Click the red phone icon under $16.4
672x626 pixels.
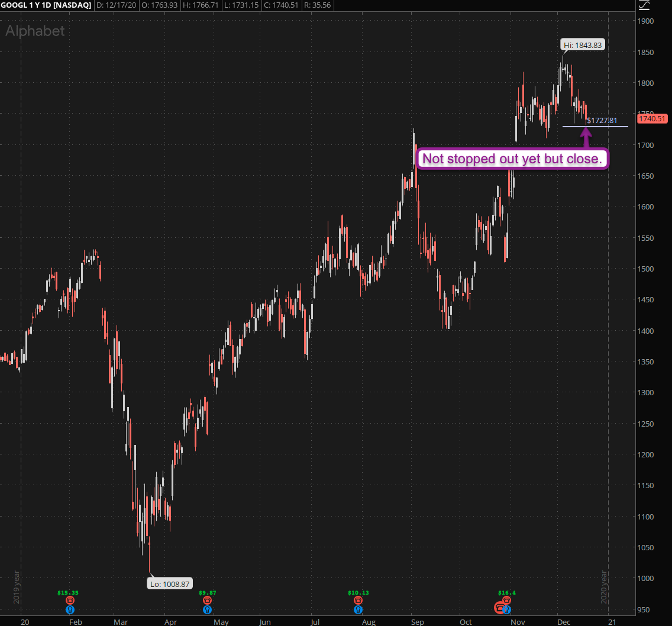[507, 601]
